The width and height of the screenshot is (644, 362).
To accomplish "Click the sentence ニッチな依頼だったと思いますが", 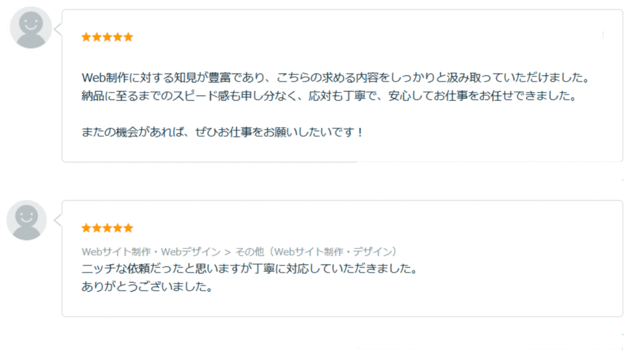I will tap(250, 269).
